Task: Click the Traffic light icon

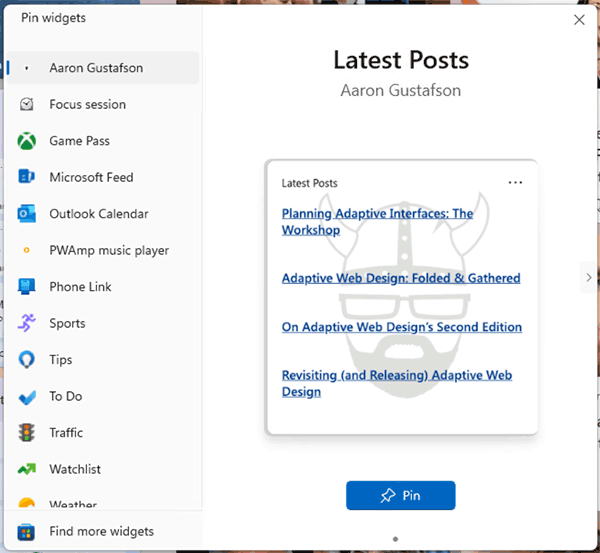Action: [27, 433]
